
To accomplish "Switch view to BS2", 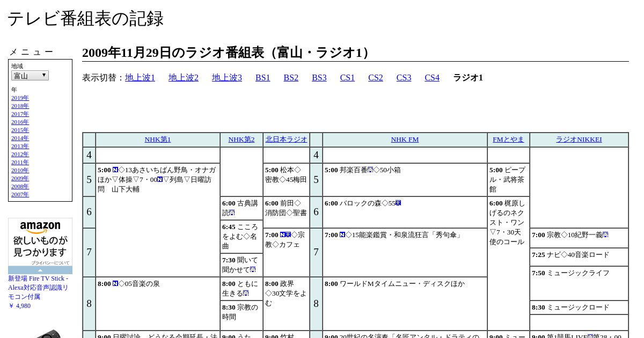I will point(291,78).
